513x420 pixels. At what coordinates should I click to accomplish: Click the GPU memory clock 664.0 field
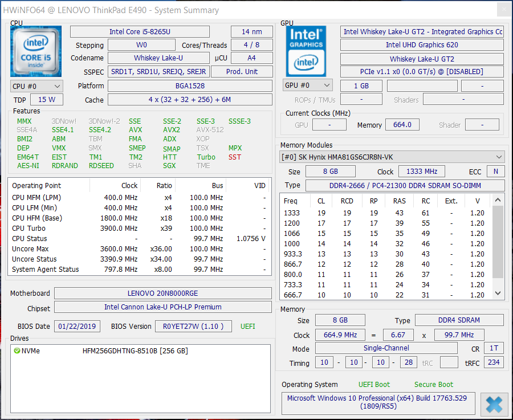click(402, 125)
